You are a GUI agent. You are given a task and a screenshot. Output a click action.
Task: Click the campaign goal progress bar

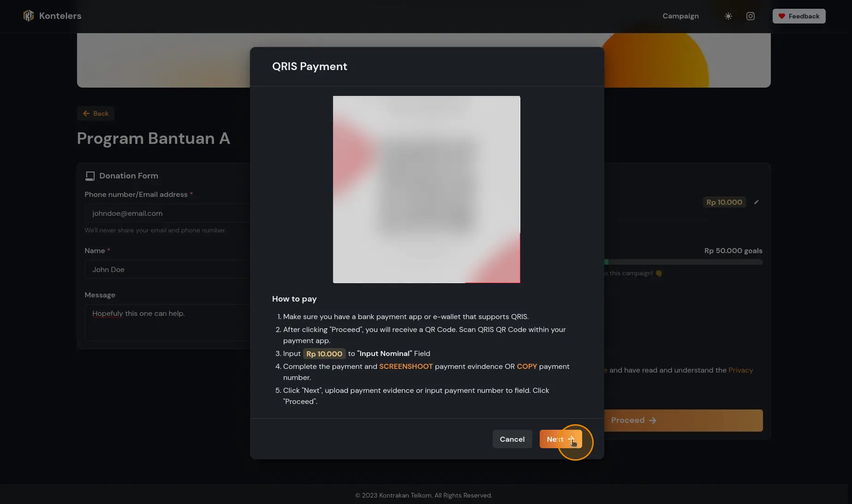tap(683, 262)
